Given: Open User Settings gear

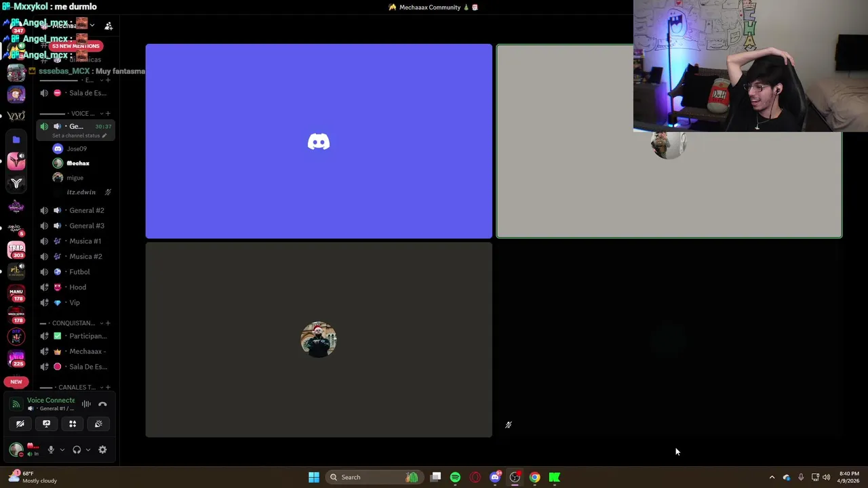Looking at the screenshot, I should pyautogui.click(x=102, y=449).
